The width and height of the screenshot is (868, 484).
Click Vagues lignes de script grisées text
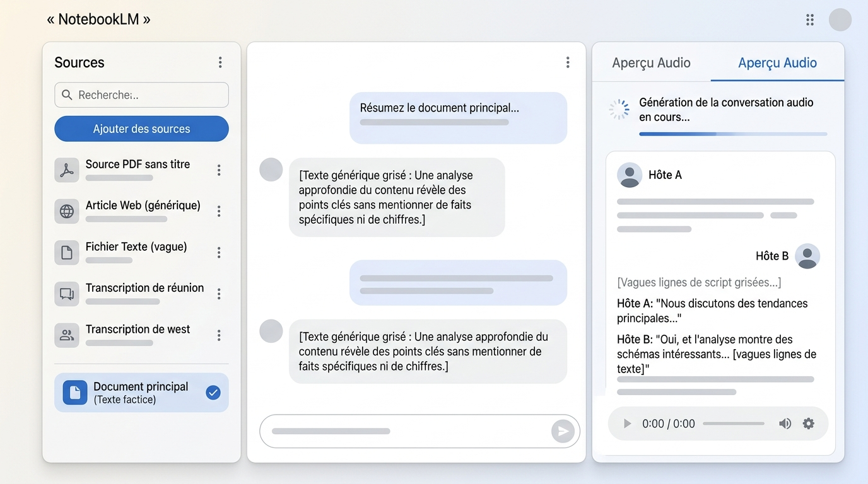pyautogui.click(x=699, y=282)
